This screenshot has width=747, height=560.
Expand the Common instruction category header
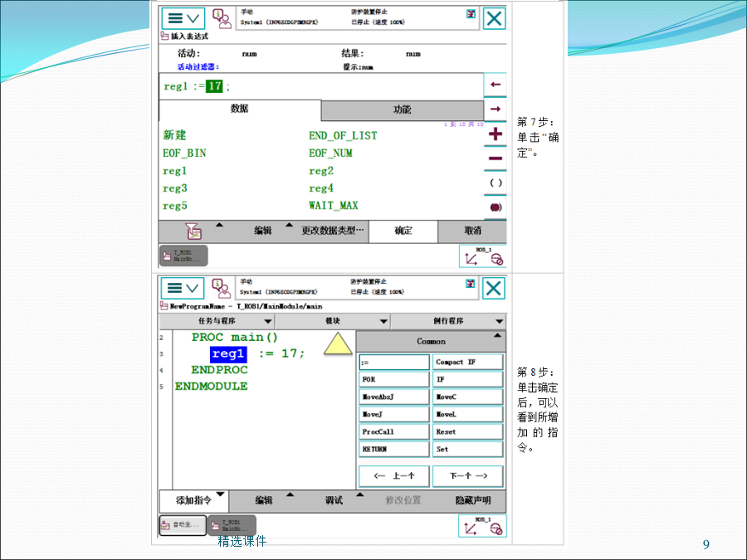point(431,342)
